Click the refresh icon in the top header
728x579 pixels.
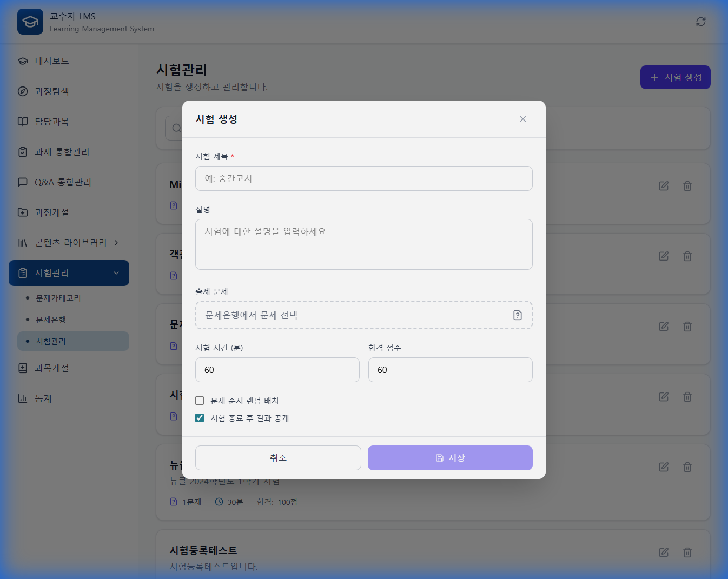(x=700, y=22)
